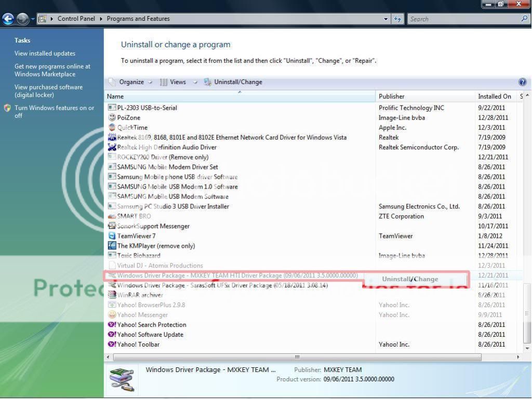Viewport: 532px width, 399px height.
Task: Click the Refresh button by address bar
Action: 397,19
